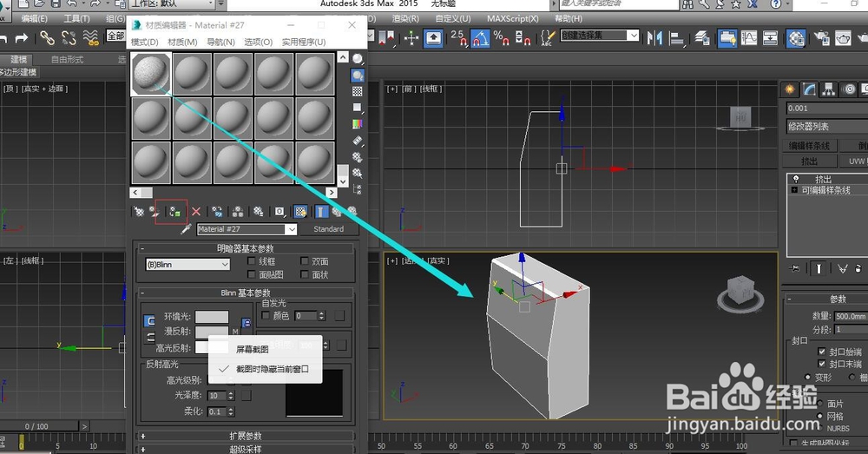Image resolution: width=868 pixels, height=454 pixels.
Task: Open 选项(O) menu in Material Editor
Action: (x=258, y=42)
